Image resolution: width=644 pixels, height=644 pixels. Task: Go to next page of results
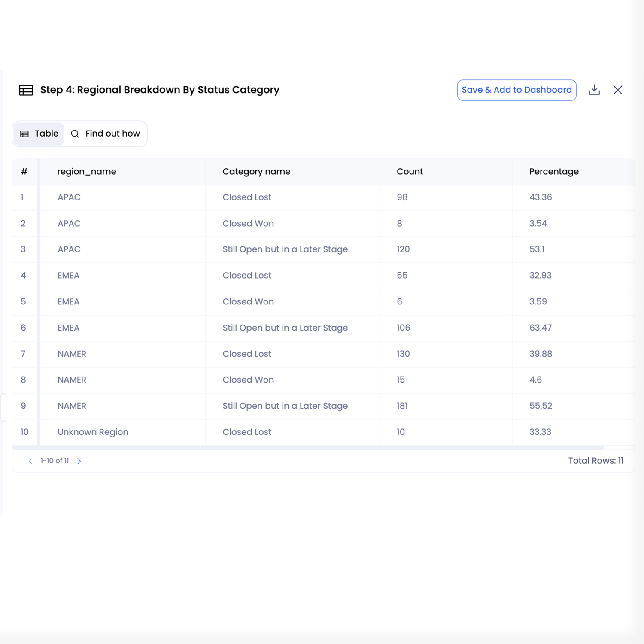79,461
